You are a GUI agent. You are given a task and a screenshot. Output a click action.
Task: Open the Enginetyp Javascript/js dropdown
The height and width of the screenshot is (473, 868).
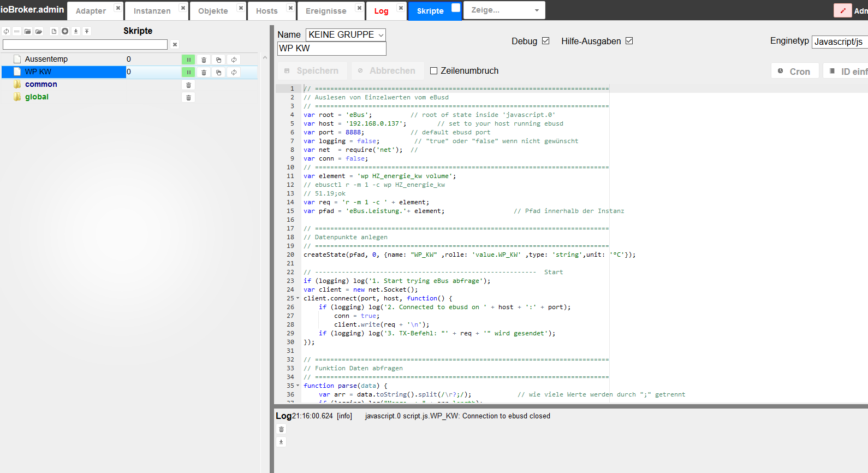(840, 42)
